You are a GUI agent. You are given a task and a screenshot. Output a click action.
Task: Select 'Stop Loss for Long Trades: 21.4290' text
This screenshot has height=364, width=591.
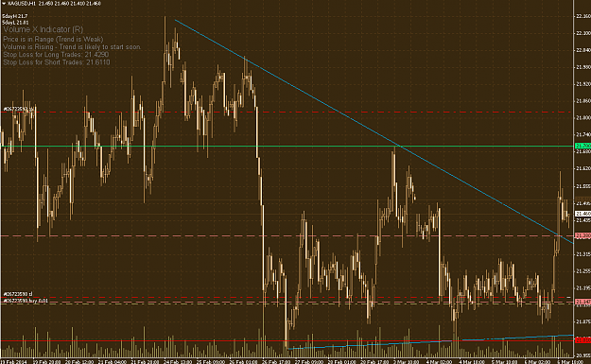point(56,55)
